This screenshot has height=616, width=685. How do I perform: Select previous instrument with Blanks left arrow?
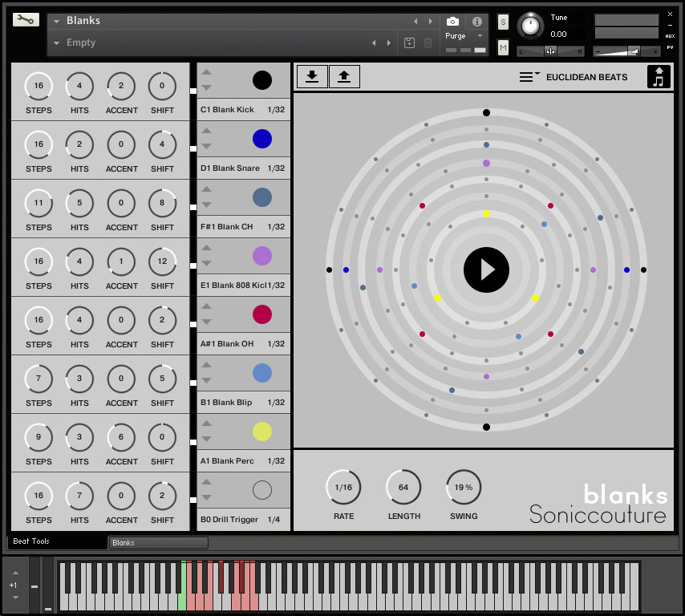click(415, 21)
